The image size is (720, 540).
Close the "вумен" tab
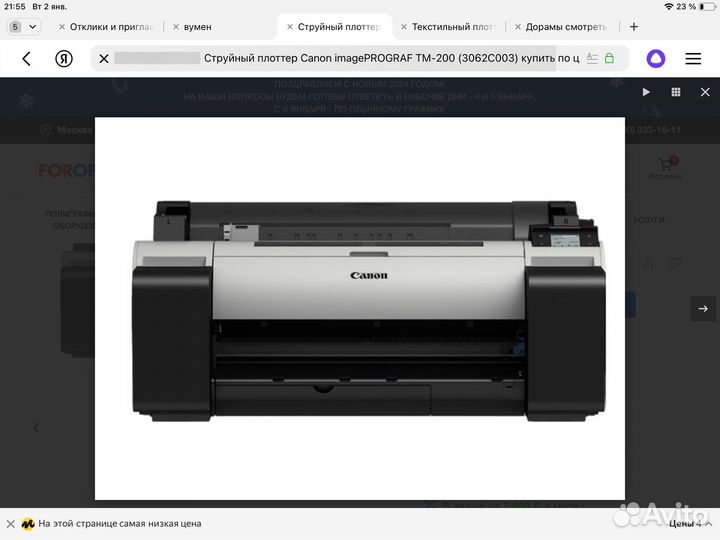coord(175,27)
